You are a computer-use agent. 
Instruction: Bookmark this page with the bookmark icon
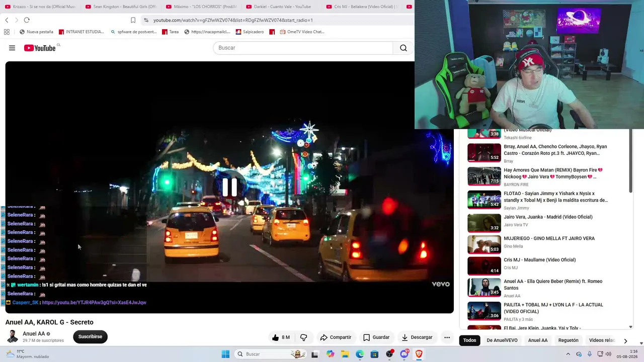click(x=133, y=20)
